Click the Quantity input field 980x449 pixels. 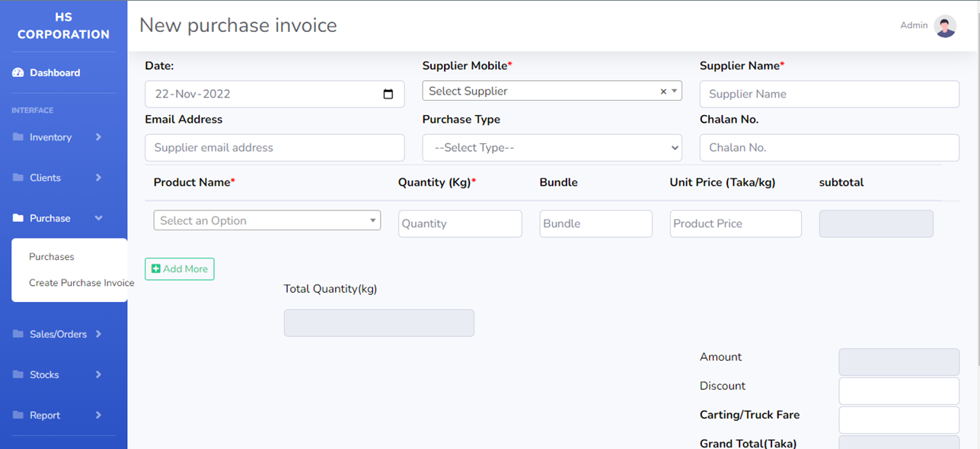tap(460, 224)
